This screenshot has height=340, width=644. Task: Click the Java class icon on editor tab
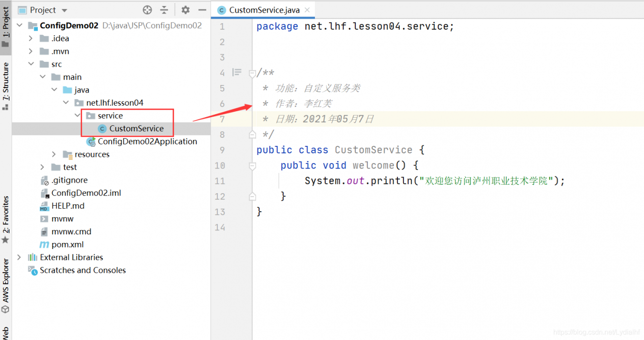click(x=221, y=10)
